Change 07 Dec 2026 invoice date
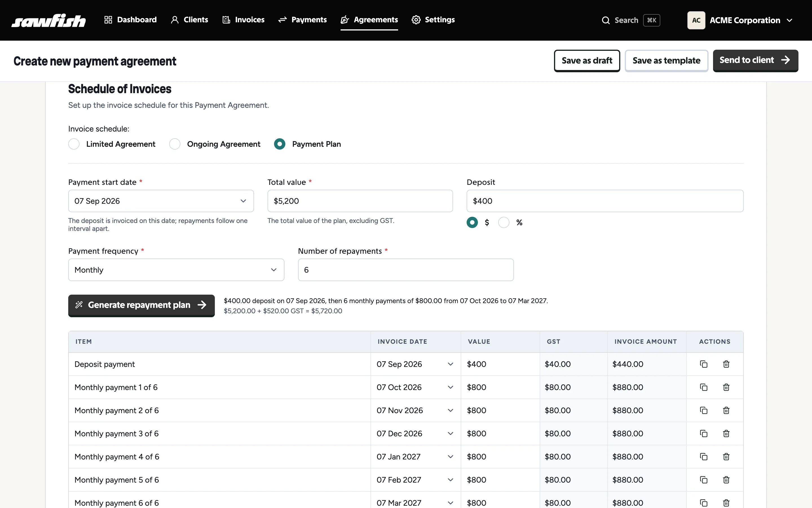 pyautogui.click(x=416, y=434)
